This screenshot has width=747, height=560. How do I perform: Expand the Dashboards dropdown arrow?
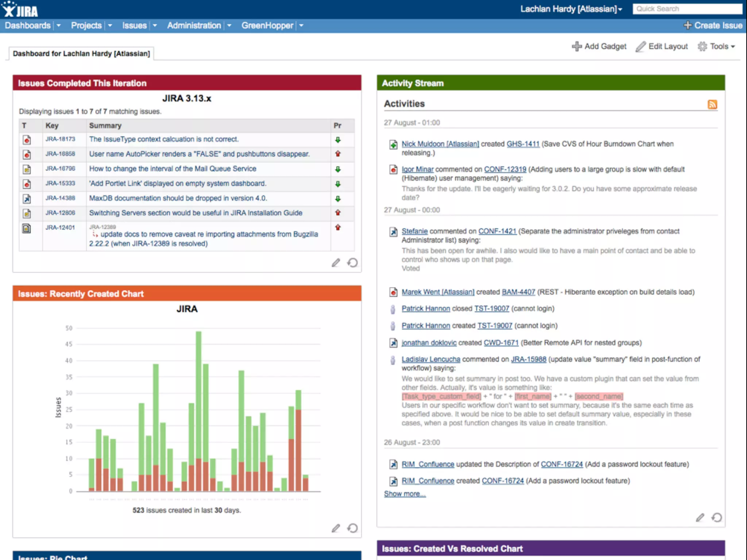coord(59,26)
